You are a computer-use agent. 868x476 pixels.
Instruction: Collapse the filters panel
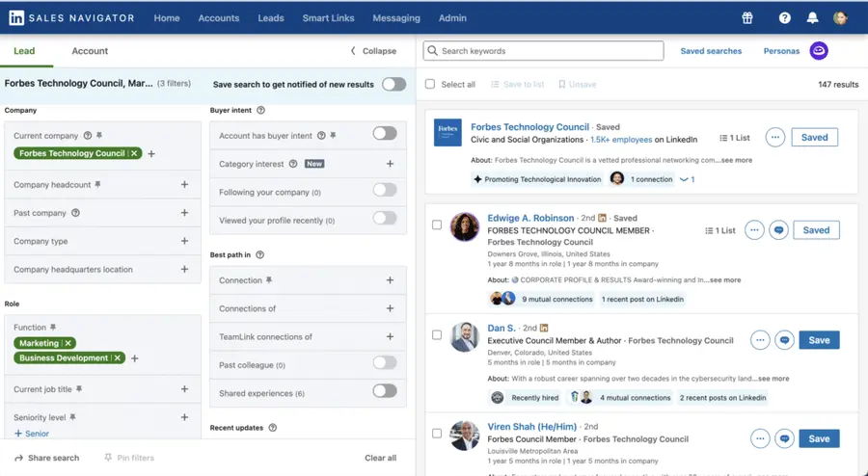(x=373, y=51)
